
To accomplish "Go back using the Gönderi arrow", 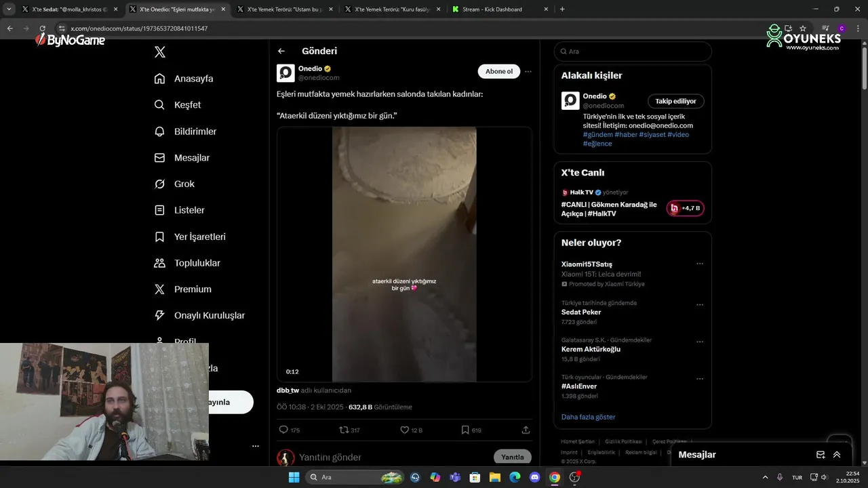I will pos(281,51).
